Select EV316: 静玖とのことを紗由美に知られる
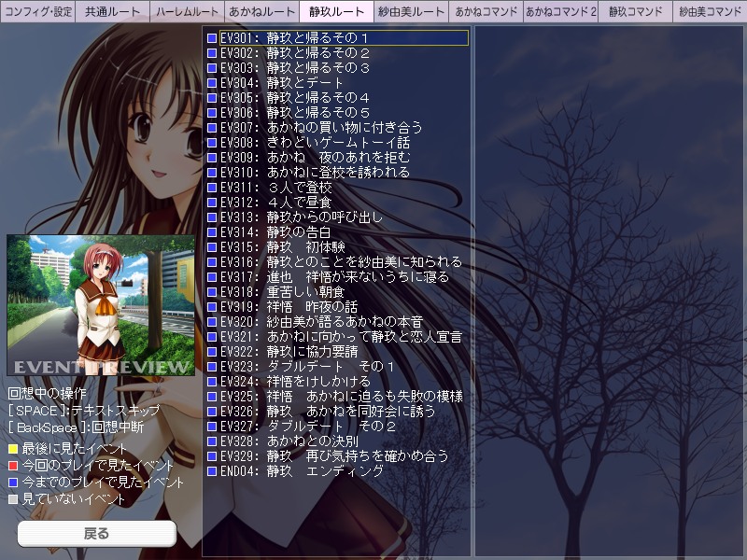The image size is (747, 560). [x=341, y=262]
